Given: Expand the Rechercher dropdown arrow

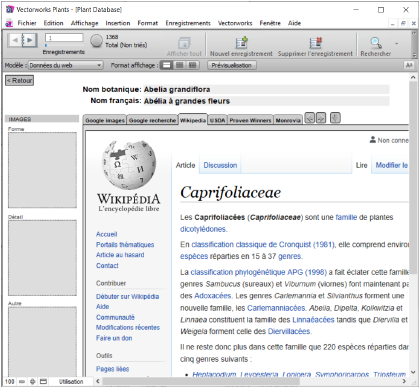Looking at the screenshot, I should coord(396,43).
